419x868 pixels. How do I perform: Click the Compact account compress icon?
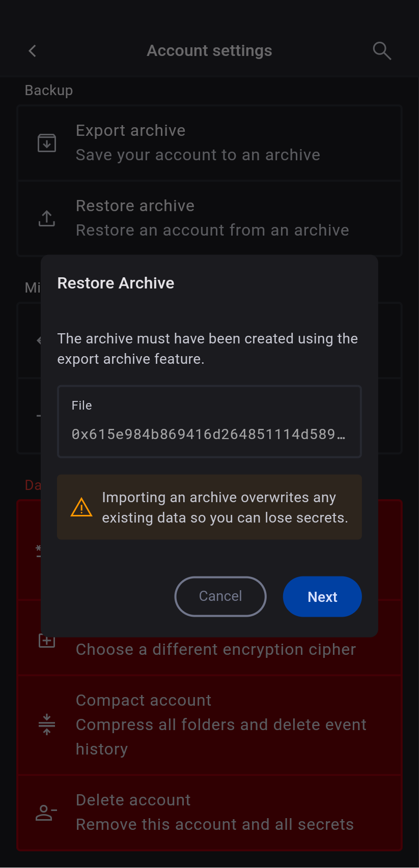(x=47, y=725)
